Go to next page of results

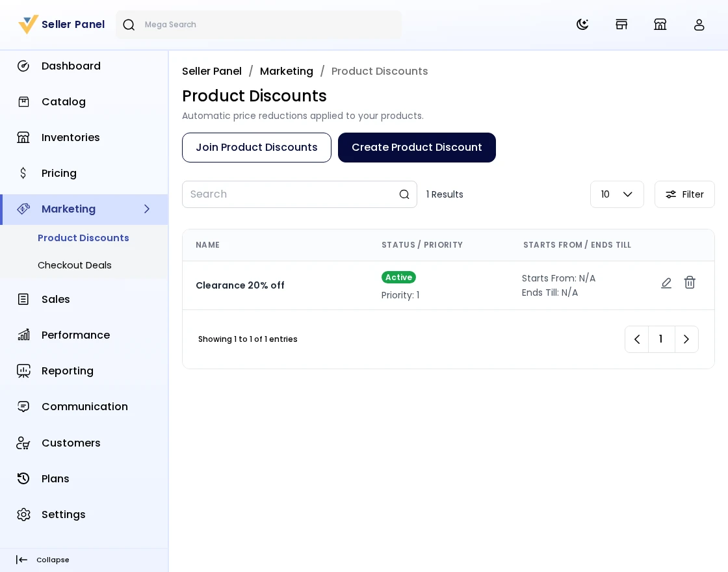686,339
